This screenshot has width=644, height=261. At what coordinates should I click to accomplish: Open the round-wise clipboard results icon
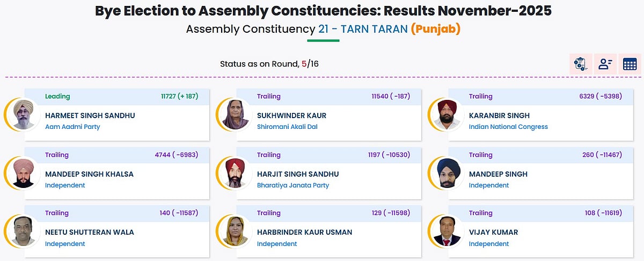click(581, 64)
